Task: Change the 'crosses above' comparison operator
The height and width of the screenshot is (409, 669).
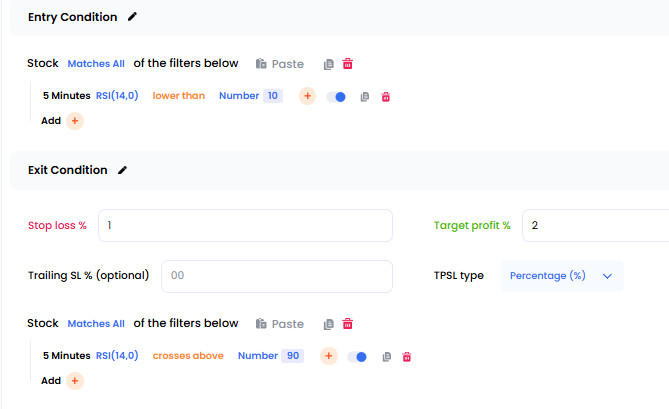Action: pyautogui.click(x=188, y=356)
